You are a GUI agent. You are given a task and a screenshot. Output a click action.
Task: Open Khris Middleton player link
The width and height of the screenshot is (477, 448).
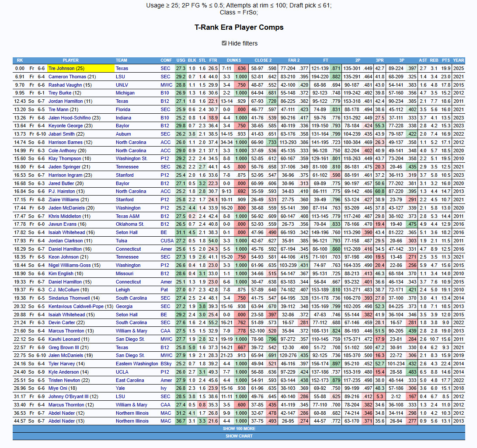(70, 216)
